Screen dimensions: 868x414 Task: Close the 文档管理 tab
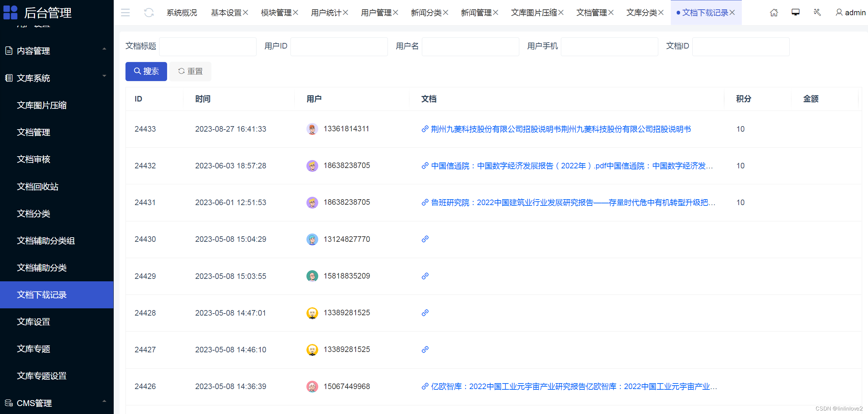point(611,12)
